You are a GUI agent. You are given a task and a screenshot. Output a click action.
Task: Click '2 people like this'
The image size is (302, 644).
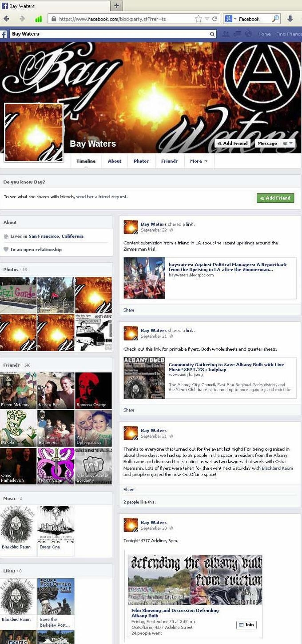[x=139, y=502]
